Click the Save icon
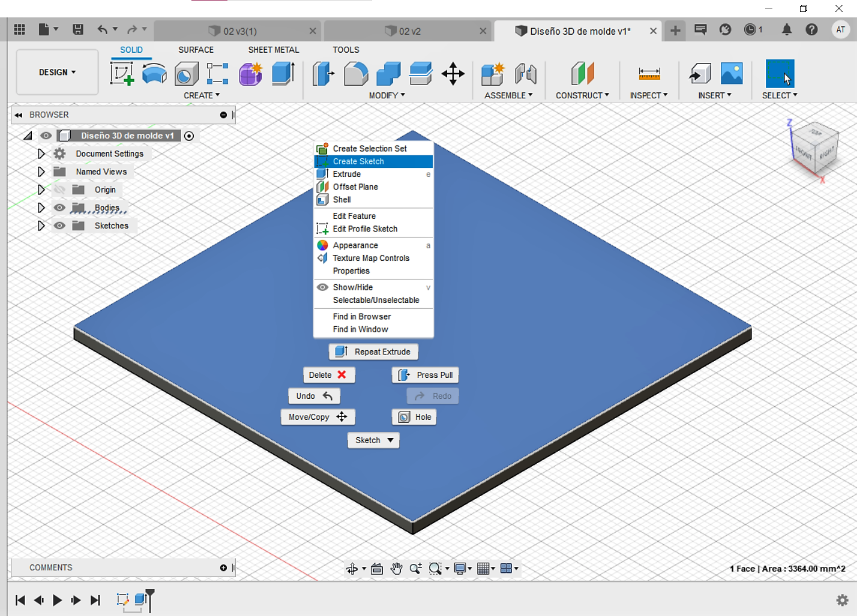The height and width of the screenshot is (616, 857). coord(78,29)
